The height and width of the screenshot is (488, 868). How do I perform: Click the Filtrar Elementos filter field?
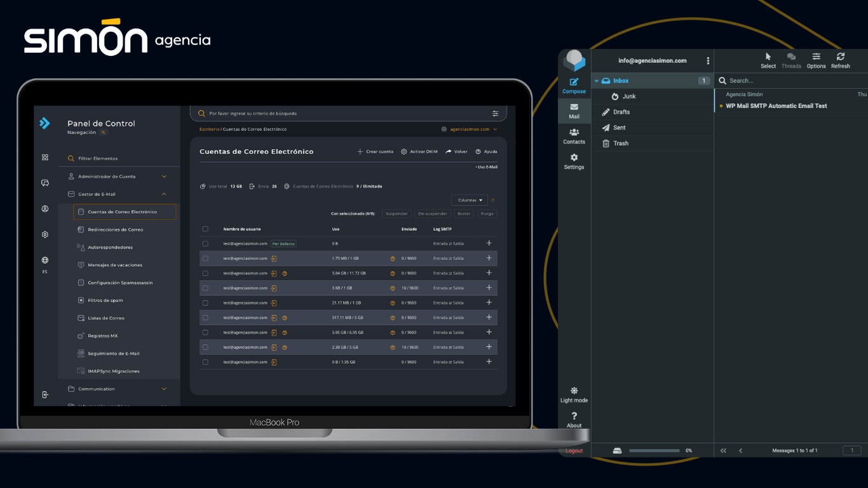[x=119, y=158]
